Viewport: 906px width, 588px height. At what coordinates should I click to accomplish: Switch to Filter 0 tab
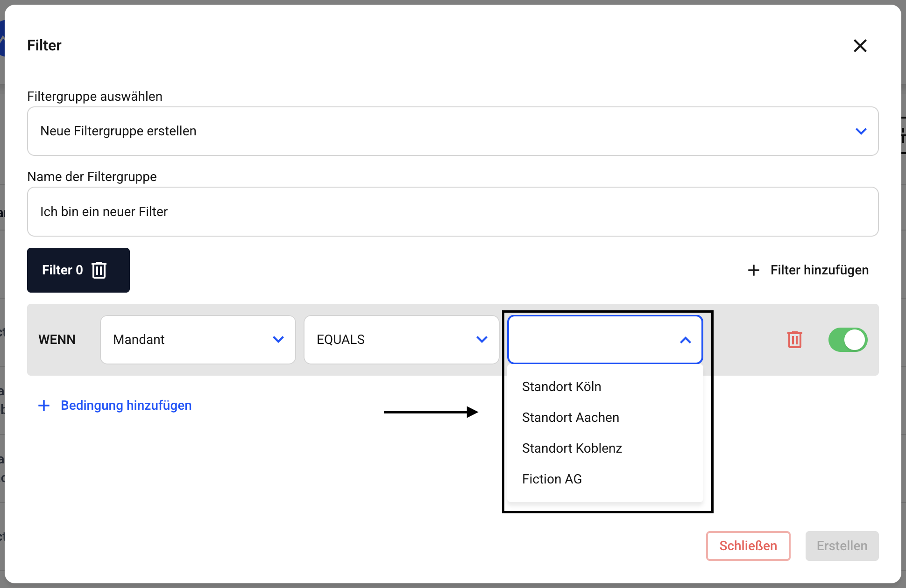(63, 270)
